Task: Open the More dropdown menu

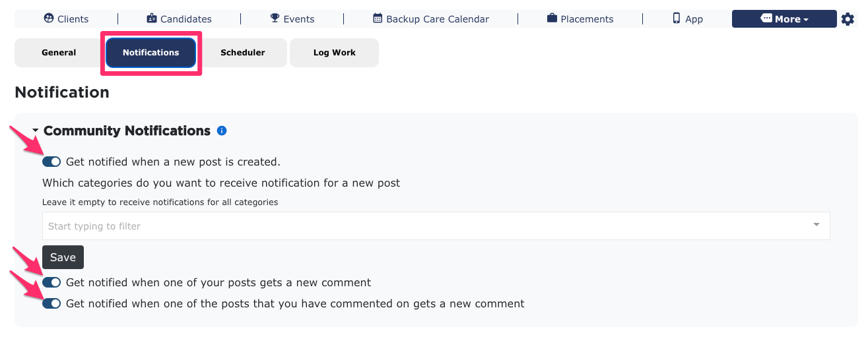Action: (784, 19)
